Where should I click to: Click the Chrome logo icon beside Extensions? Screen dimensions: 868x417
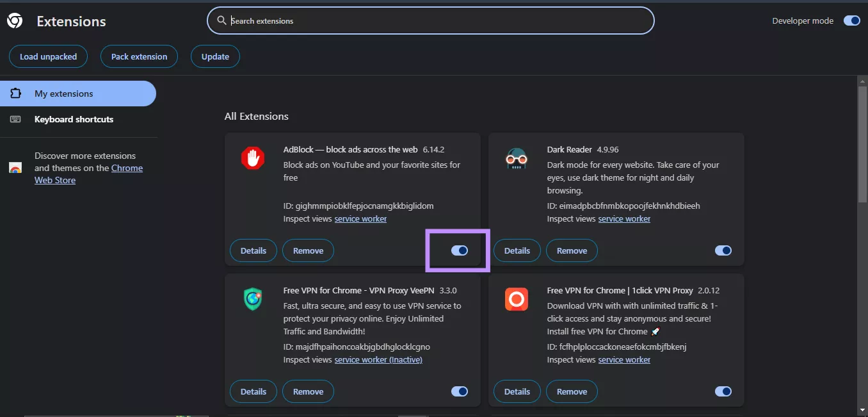click(x=15, y=21)
